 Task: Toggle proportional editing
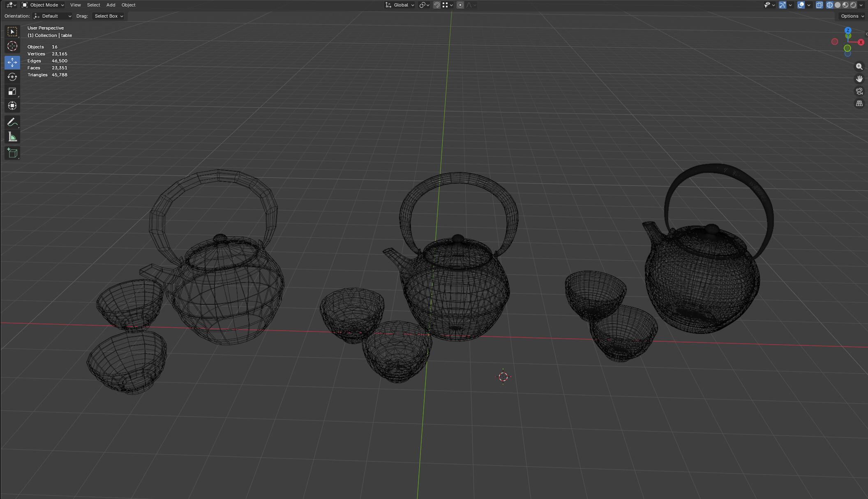[x=460, y=5]
